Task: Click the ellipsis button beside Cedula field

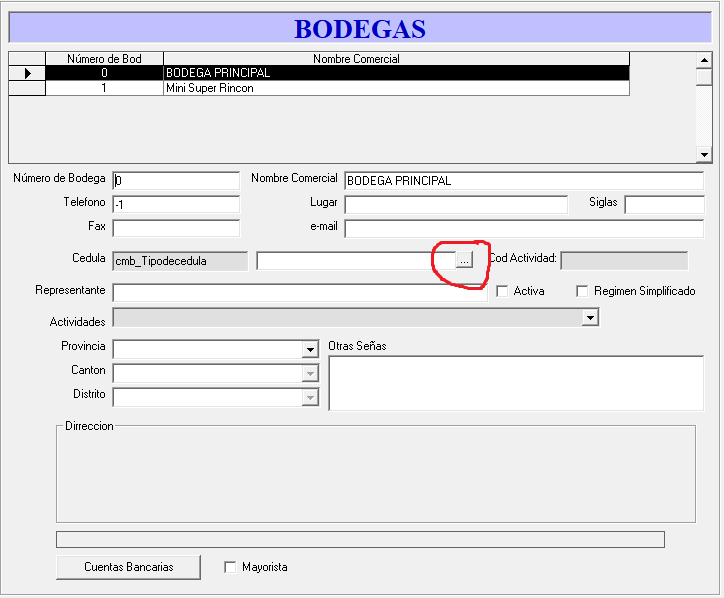Action: [463, 260]
